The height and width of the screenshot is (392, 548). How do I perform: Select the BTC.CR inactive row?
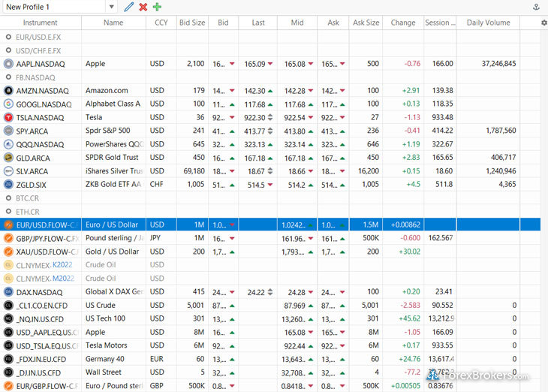click(270, 198)
